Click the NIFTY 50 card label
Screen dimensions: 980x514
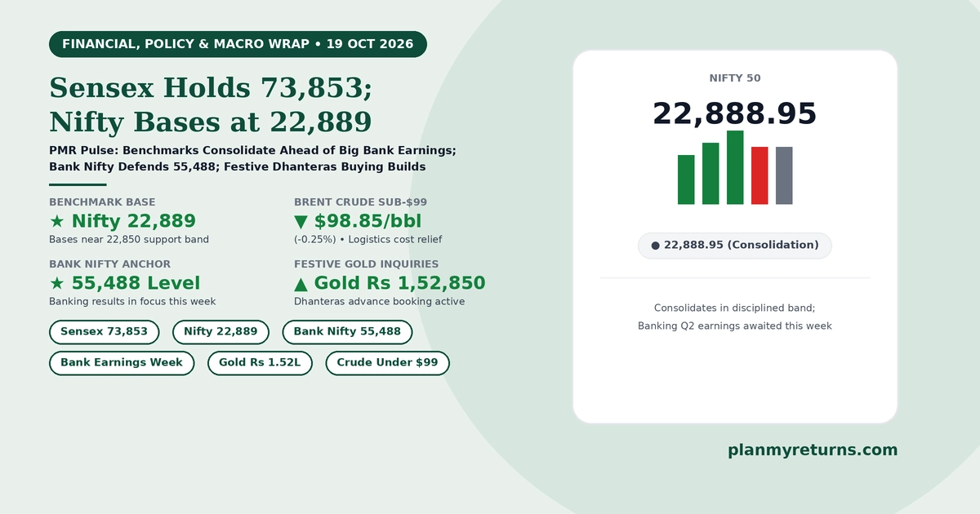click(x=735, y=78)
